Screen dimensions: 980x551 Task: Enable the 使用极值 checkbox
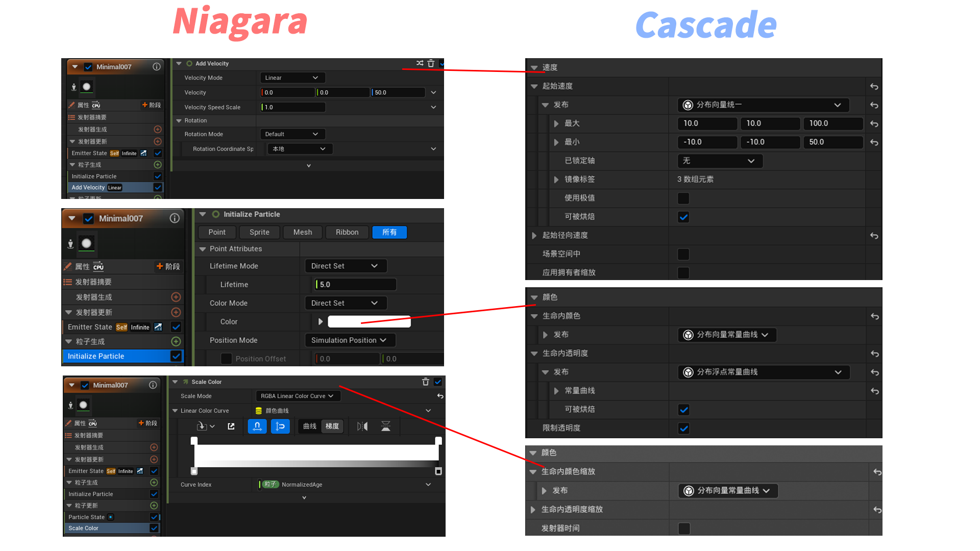tap(683, 198)
